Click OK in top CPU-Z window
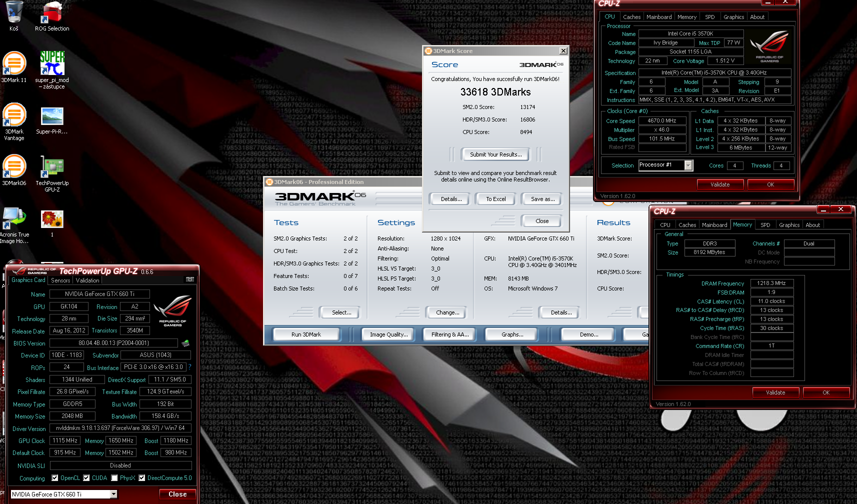 (x=770, y=184)
